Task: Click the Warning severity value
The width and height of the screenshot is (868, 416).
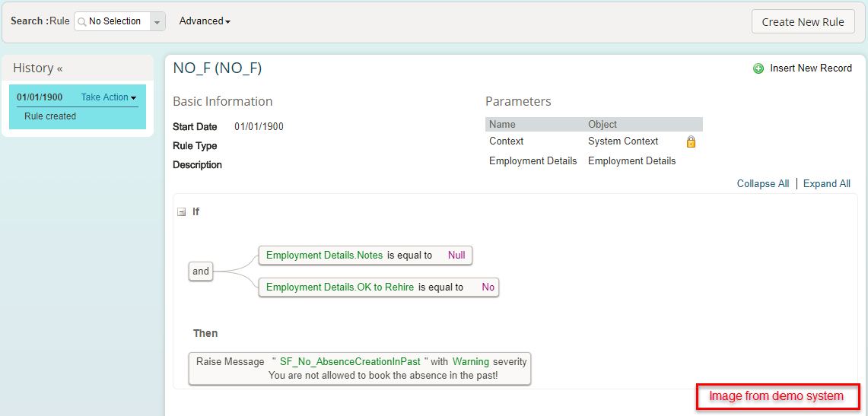Action: [471, 362]
